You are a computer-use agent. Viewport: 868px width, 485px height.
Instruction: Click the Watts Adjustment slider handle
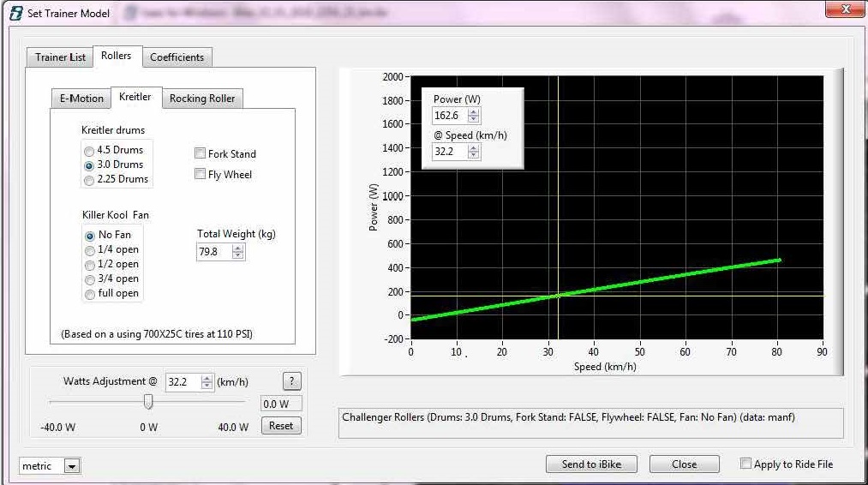(148, 401)
